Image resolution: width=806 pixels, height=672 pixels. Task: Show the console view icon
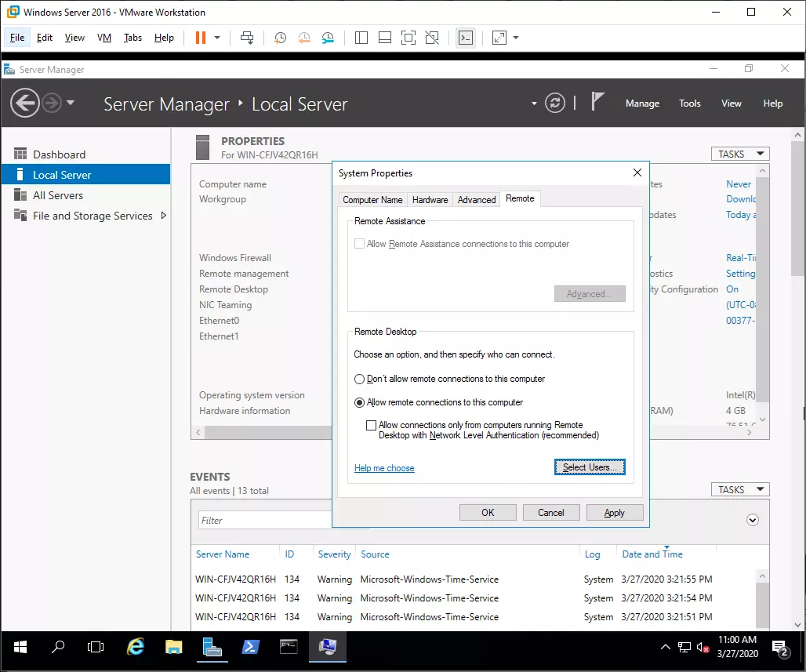466,38
